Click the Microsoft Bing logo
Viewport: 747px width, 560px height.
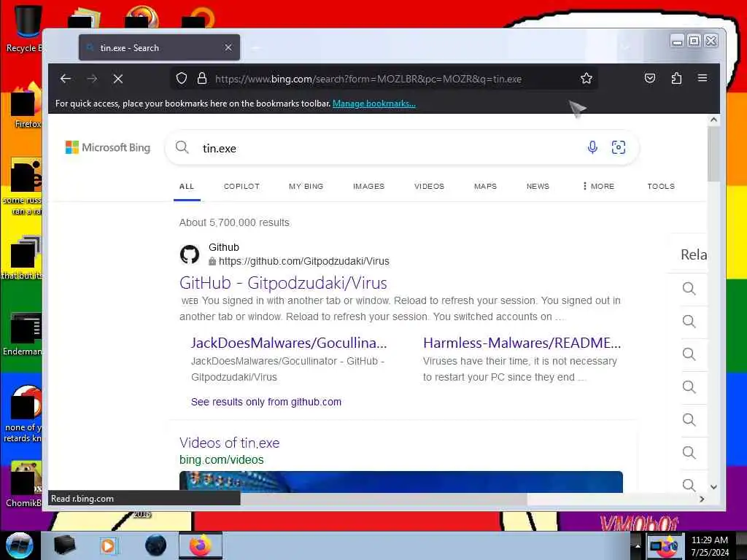click(x=108, y=147)
